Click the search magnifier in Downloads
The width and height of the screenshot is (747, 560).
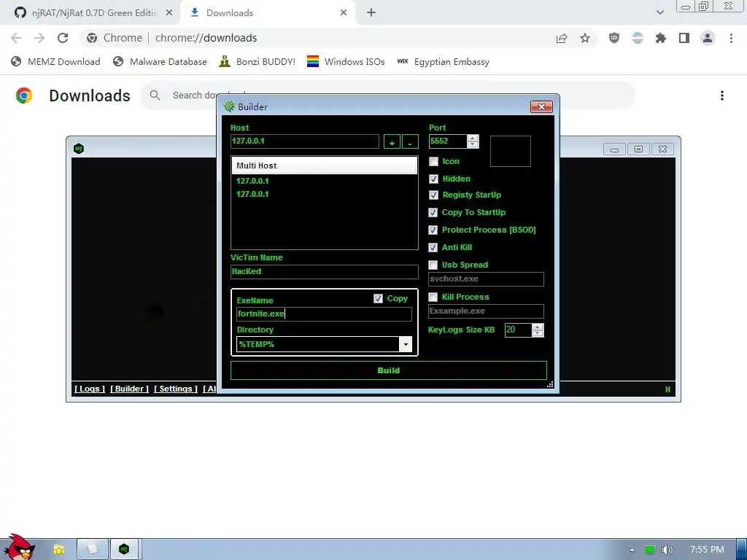click(x=155, y=96)
